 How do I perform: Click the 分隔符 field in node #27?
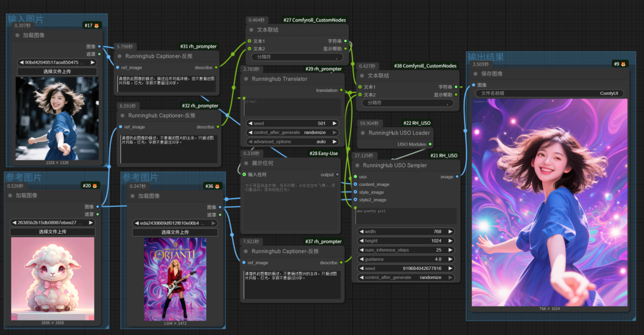pyautogui.click(x=298, y=57)
